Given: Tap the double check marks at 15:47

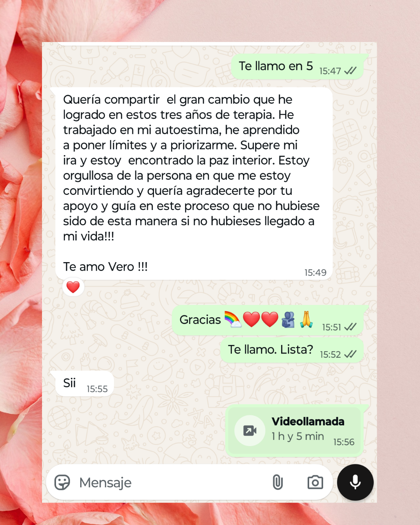Looking at the screenshot, I should click(x=350, y=71).
